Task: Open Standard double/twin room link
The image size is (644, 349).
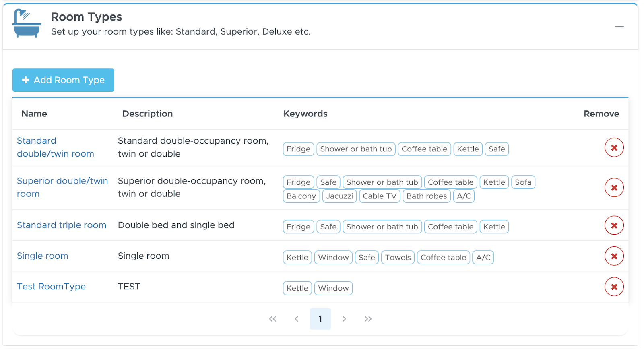Action: pyautogui.click(x=56, y=147)
